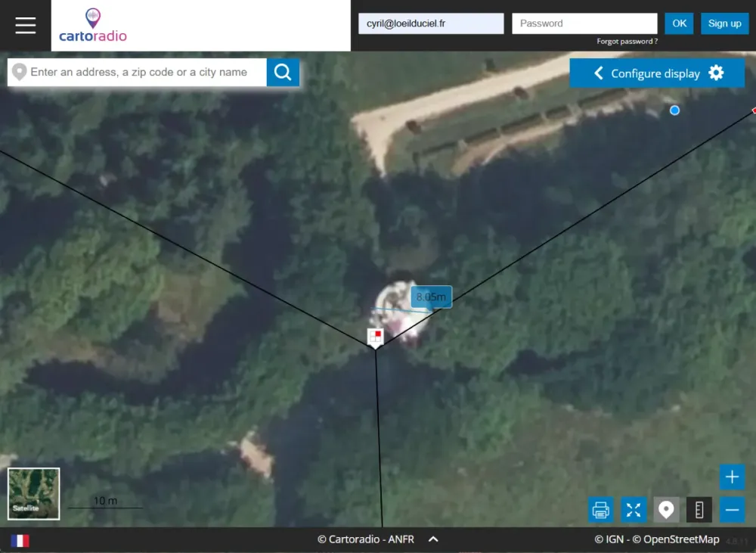Zoom in with the plus button
The width and height of the screenshot is (756, 553).
coord(732,477)
